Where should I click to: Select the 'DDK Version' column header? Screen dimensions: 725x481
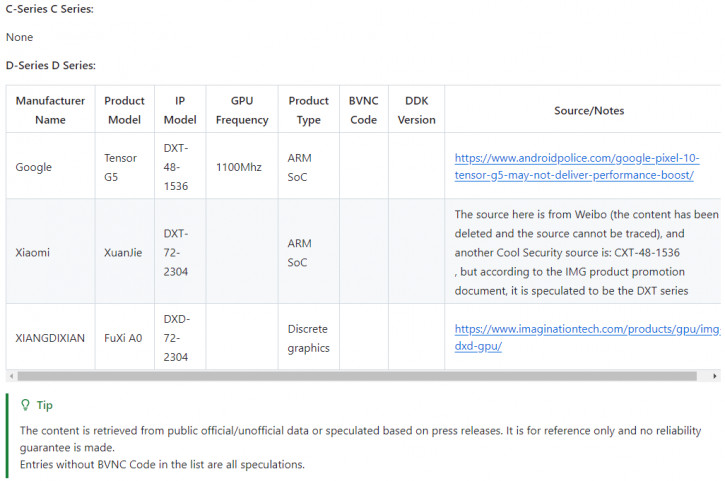tap(416, 110)
